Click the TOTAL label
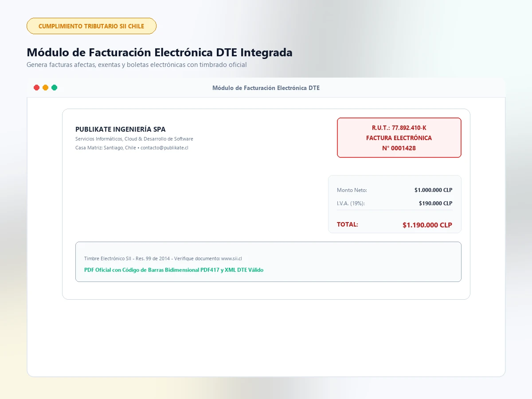Screen dimensions: 532x399 (348, 224)
